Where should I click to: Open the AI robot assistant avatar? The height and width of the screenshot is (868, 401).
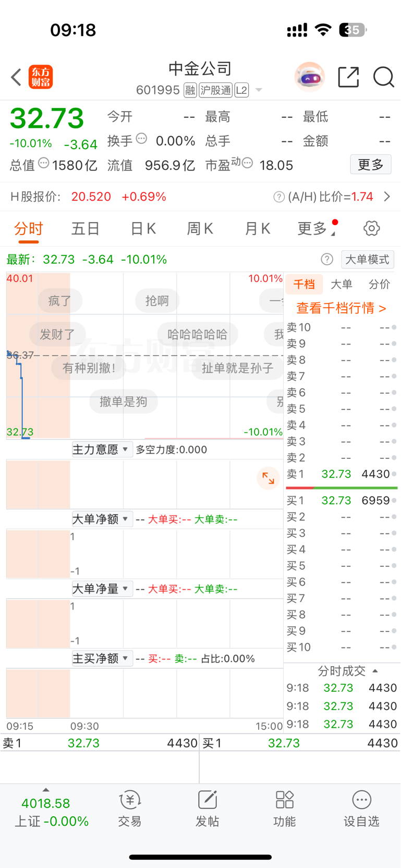click(310, 77)
